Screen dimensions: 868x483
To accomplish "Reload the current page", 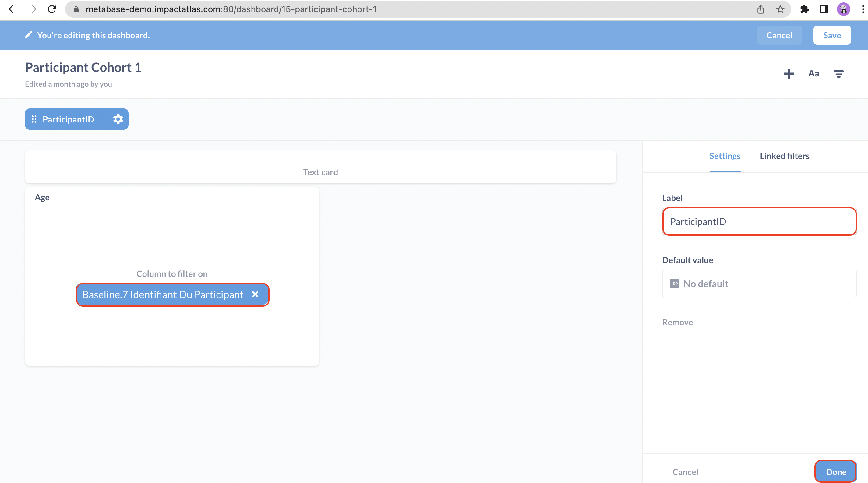I will click(x=52, y=9).
